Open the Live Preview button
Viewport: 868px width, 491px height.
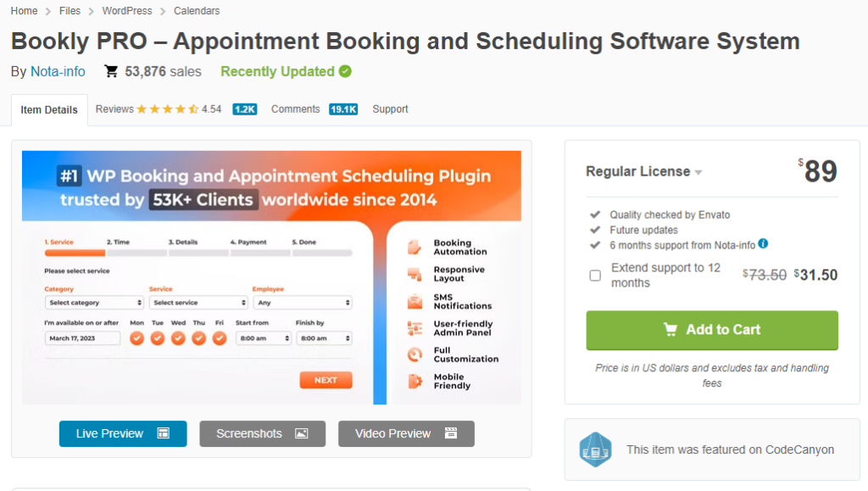click(x=123, y=433)
